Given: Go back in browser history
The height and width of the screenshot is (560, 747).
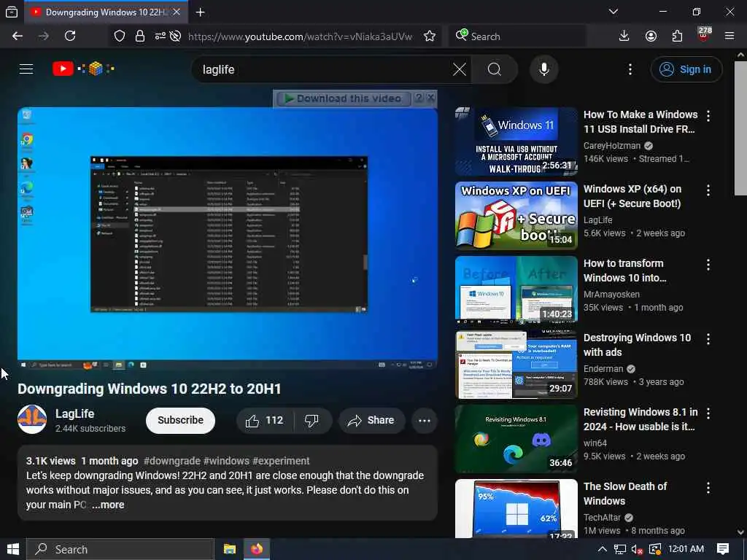Looking at the screenshot, I should (x=18, y=36).
